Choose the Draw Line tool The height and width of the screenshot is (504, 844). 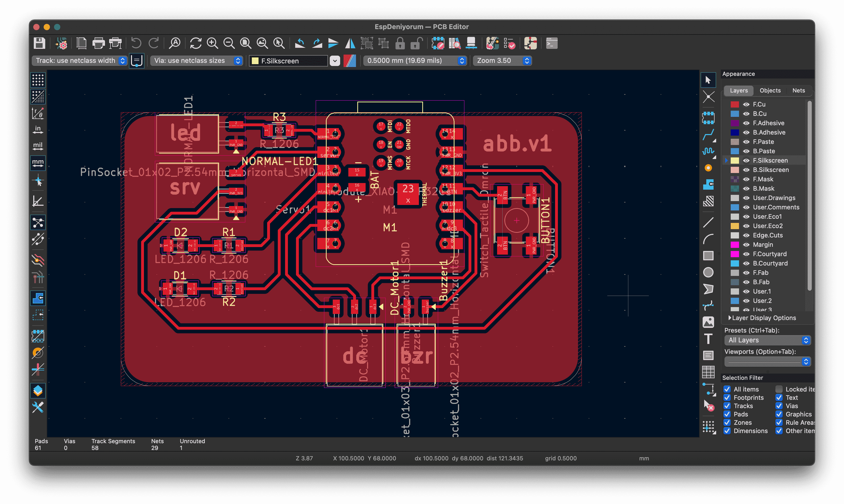click(708, 222)
